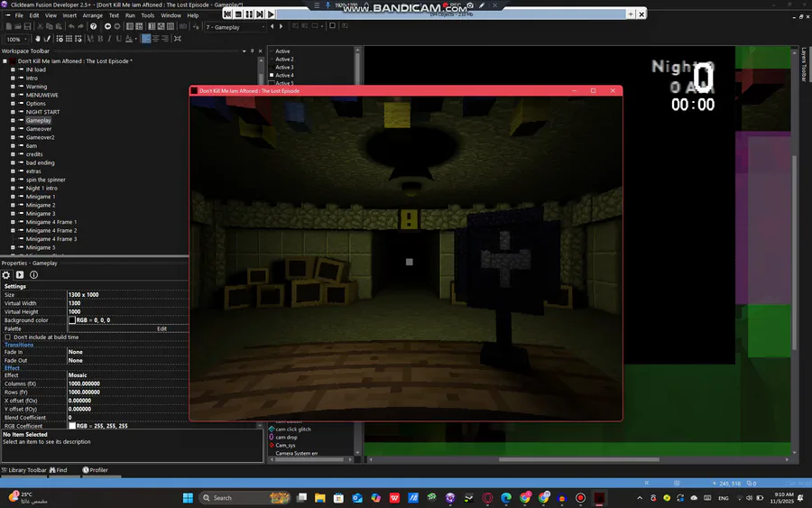Click the Undo toolbar icon
The width and height of the screenshot is (812, 508).
(71, 26)
